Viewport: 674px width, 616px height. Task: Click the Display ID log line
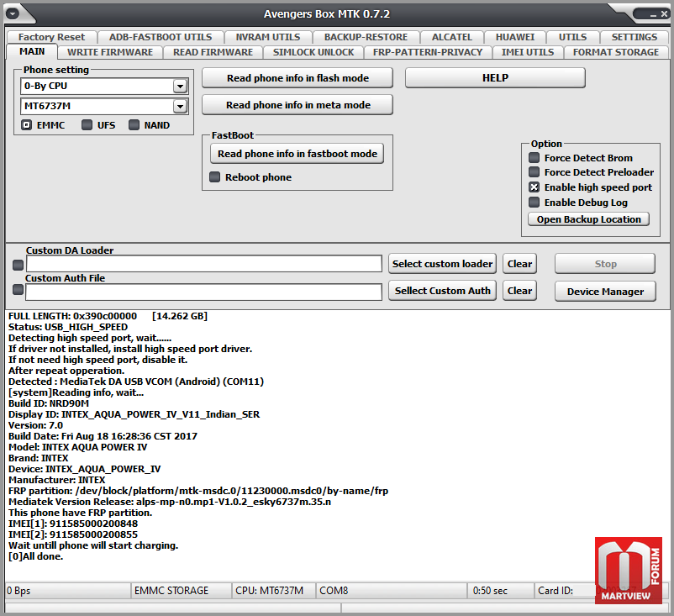134,414
